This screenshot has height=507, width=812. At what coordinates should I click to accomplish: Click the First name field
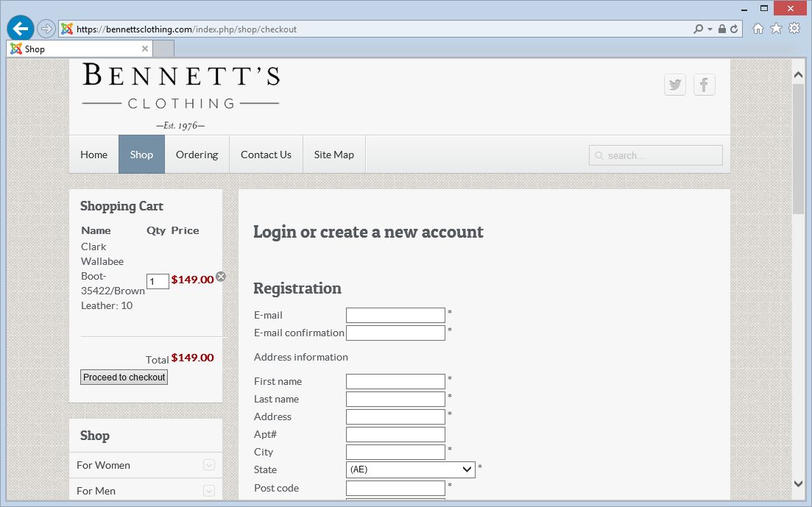point(395,382)
